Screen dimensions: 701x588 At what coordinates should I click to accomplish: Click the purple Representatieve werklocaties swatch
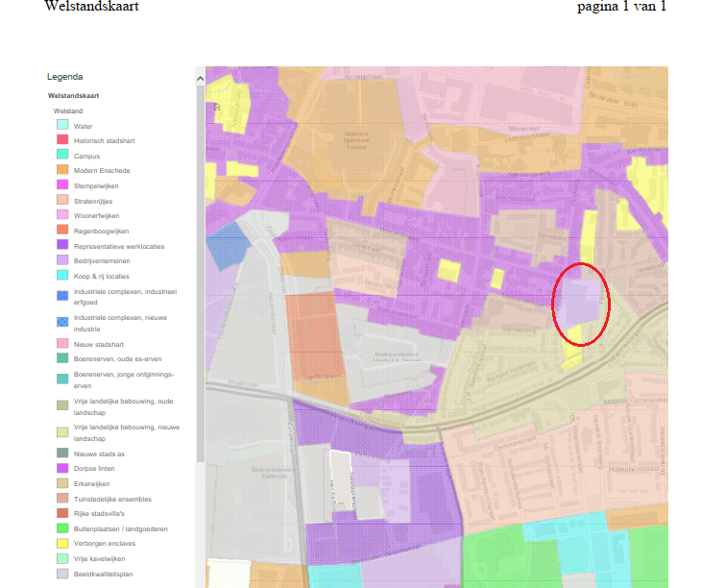point(61,245)
